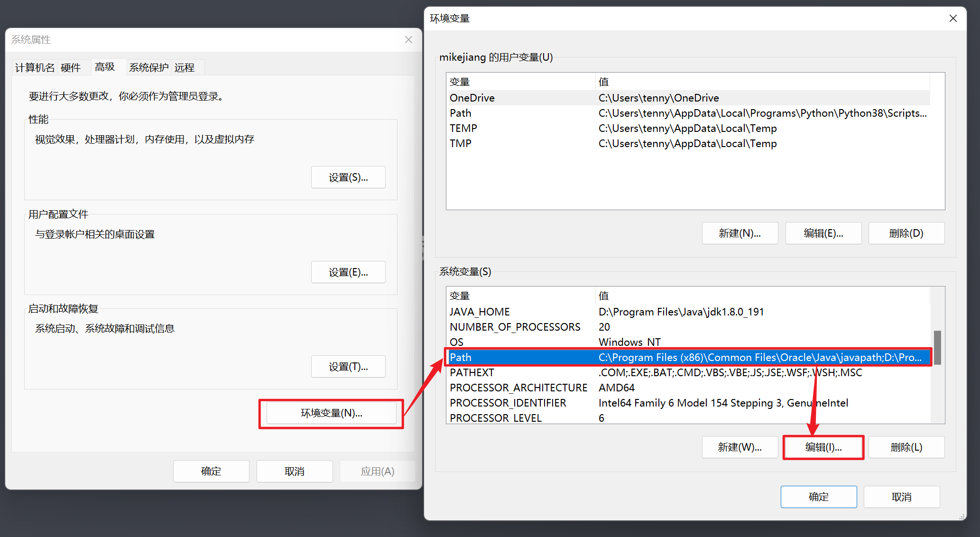The width and height of the screenshot is (980, 537).
Task: Click 新建(W) system variable button
Action: tap(740, 447)
